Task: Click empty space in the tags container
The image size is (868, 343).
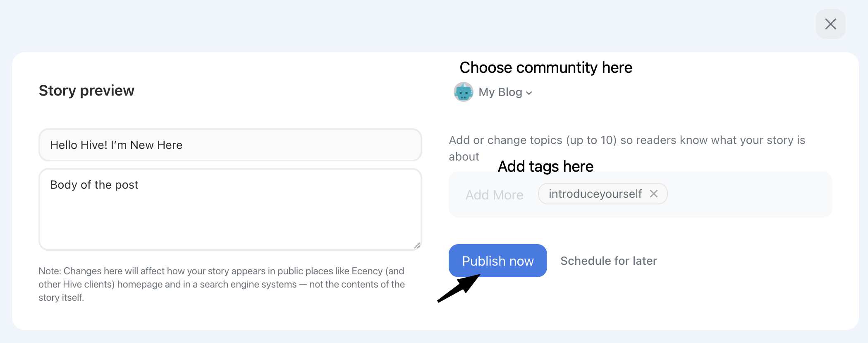Action: pos(748,194)
